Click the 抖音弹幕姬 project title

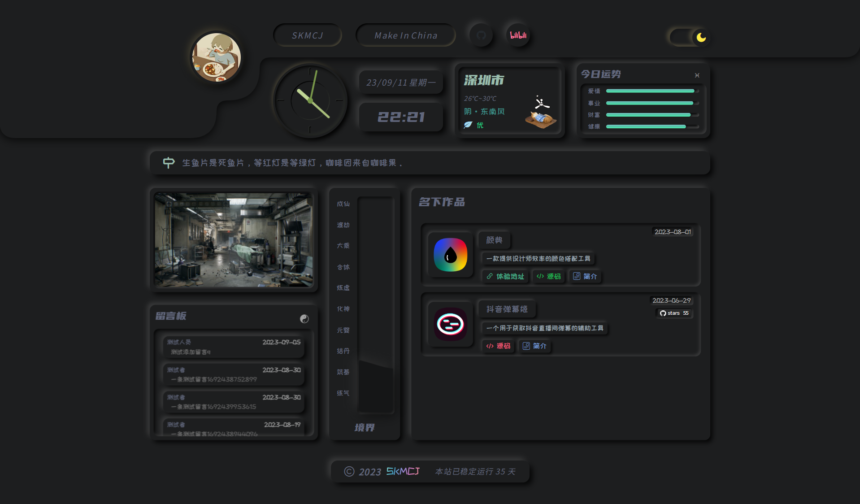point(507,309)
